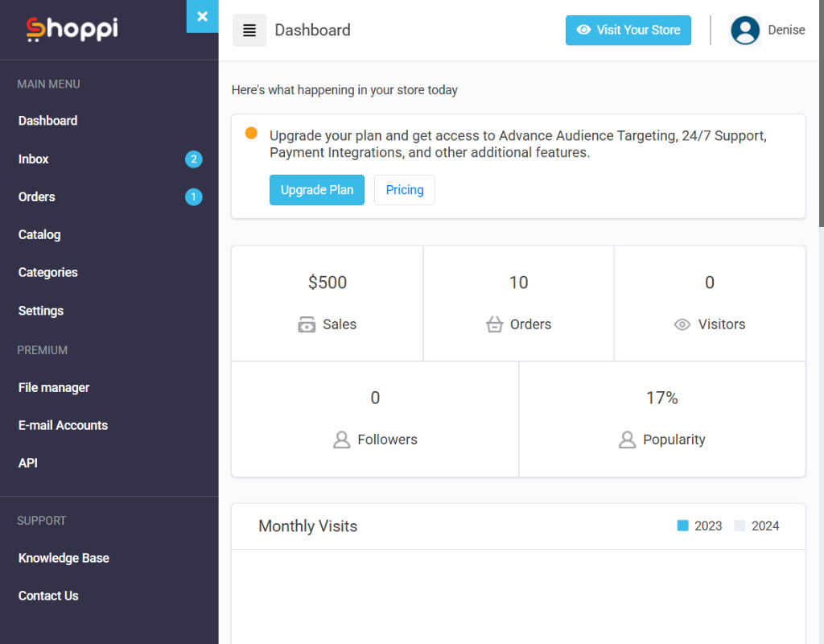Click the Upgrade Plan button
The height and width of the screenshot is (644, 824).
[316, 190]
